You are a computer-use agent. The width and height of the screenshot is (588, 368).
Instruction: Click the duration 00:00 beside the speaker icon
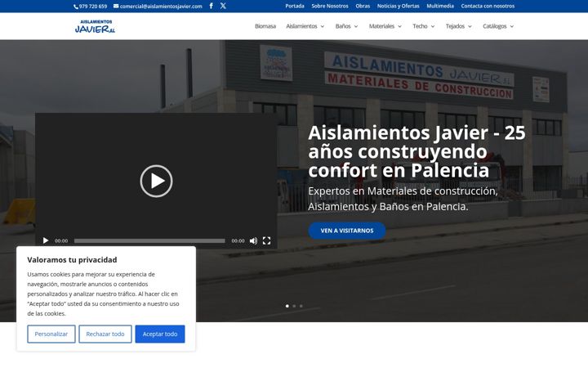pyautogui.click(x=238, y=240)
